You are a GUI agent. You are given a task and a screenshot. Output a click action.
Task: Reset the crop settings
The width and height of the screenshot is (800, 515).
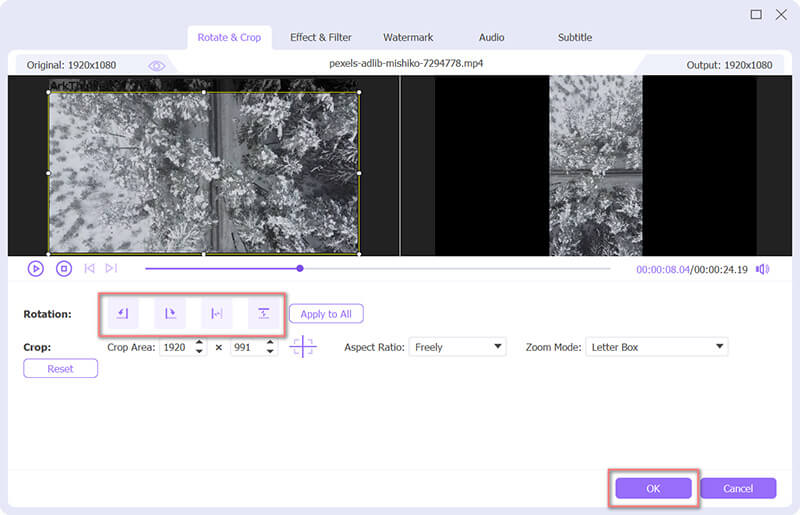tap(60, 369)
